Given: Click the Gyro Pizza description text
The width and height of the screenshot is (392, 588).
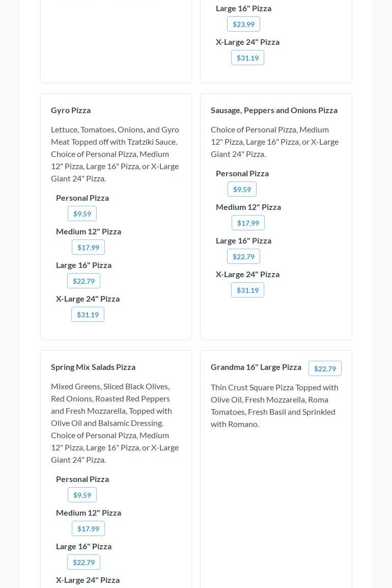Looking at the screenshot, I should point(115,154).
